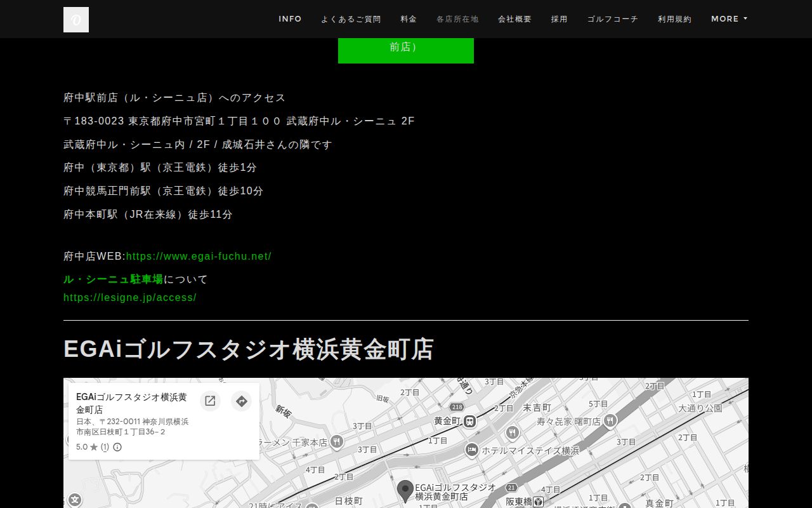The height and width of the screenshot is (508, 812).
Task: Open the larger map view icon
Action: point(210,401)
